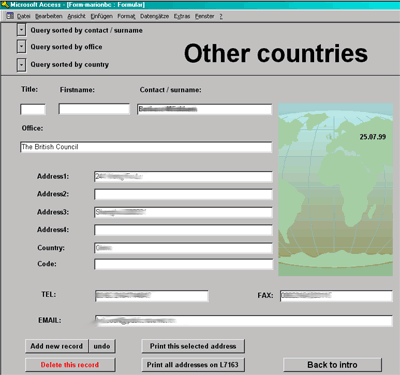The image size is (400, 375).
Task: Click the world map image
Action: pos(336,189)
